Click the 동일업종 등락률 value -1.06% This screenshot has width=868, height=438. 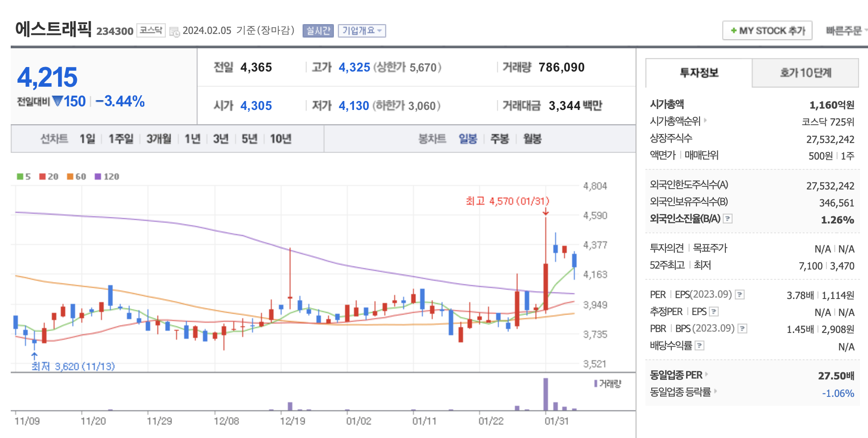click(x=838, y=393)
